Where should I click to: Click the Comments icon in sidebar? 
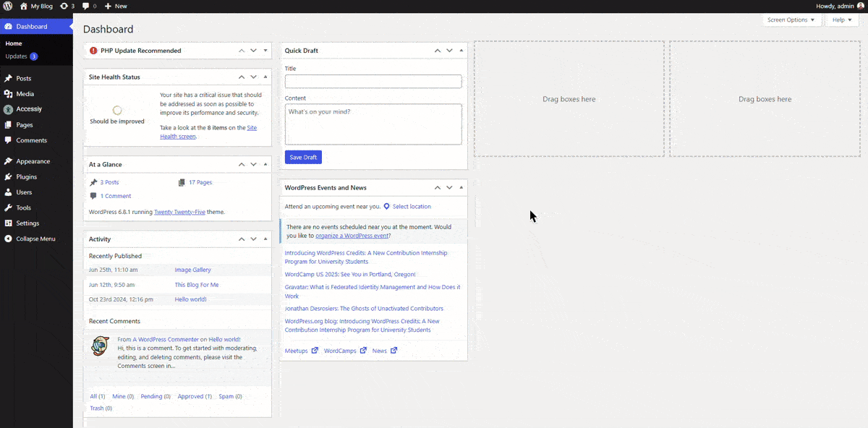click(x=8, y=140)
